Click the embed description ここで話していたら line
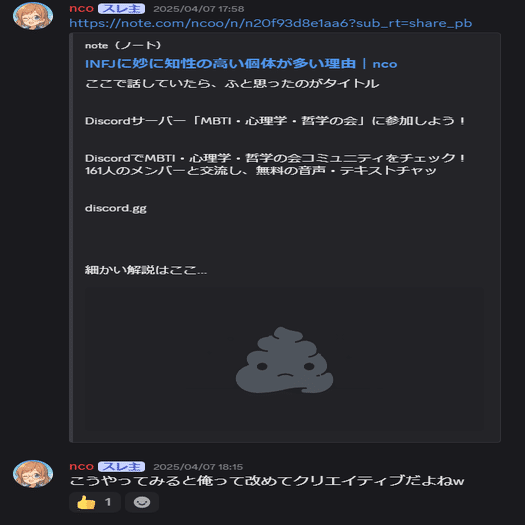The width and height of the screenshot is (525, 525). point(232,83)
